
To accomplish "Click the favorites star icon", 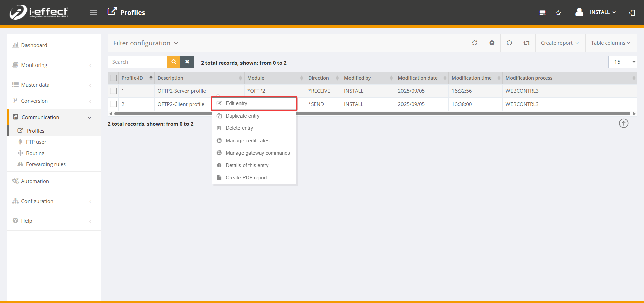I will click(x=558, y=13).
